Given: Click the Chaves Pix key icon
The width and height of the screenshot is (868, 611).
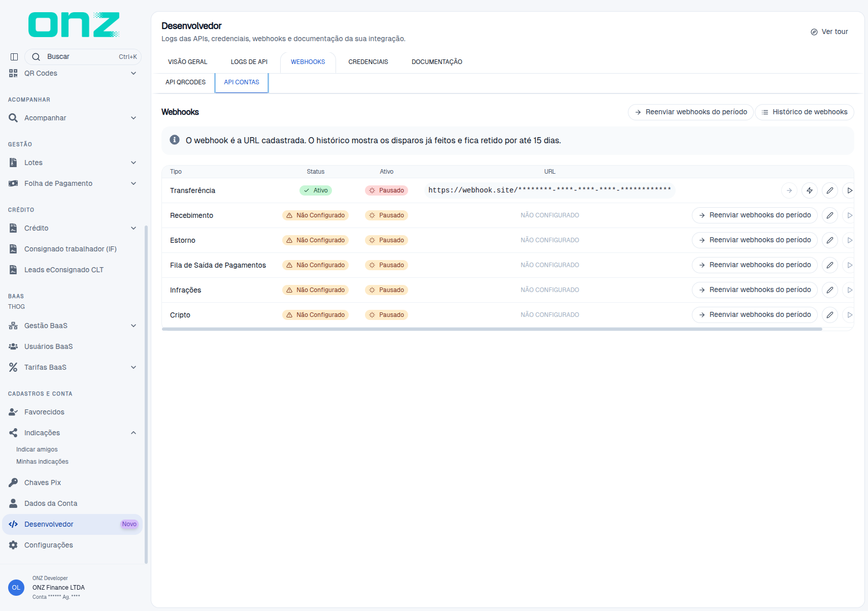Looking at the screenshot, I should tap(13, 483).
